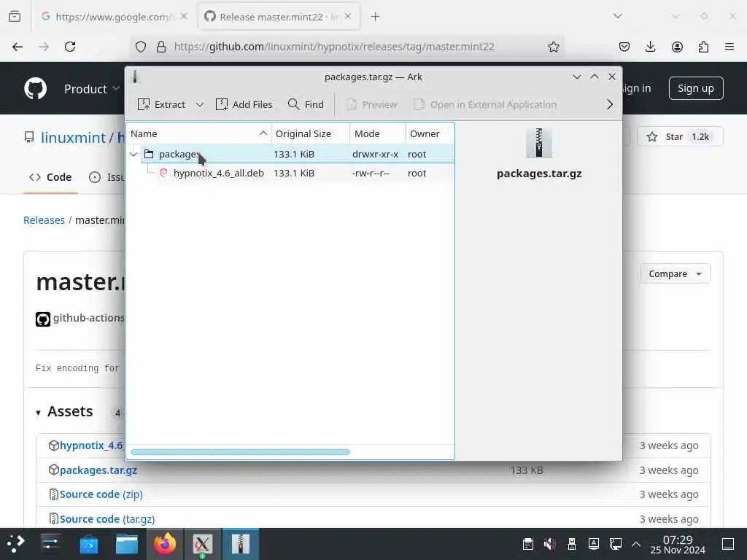Click the Firefox address bar URL
Viewport: 747px width, 560px height.
tap(334, 47)
